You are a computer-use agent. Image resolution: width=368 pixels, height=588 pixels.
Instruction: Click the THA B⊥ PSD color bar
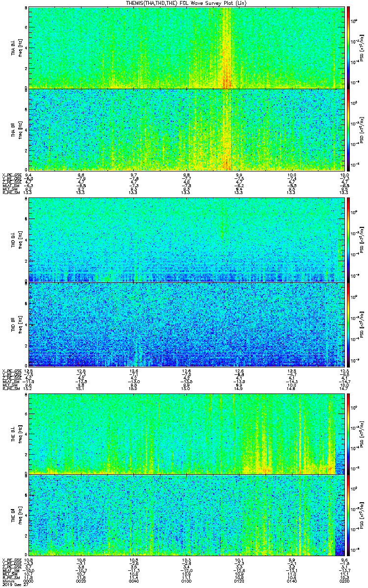tap(348, 48)
